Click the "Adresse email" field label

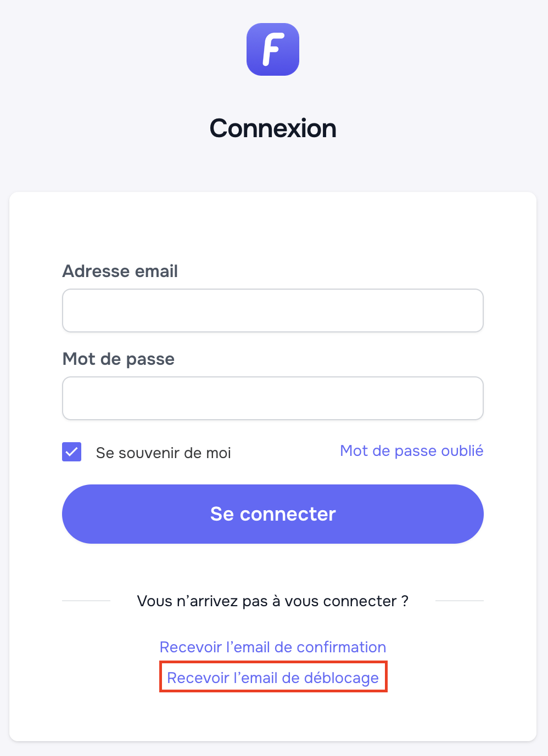point(120,271)
